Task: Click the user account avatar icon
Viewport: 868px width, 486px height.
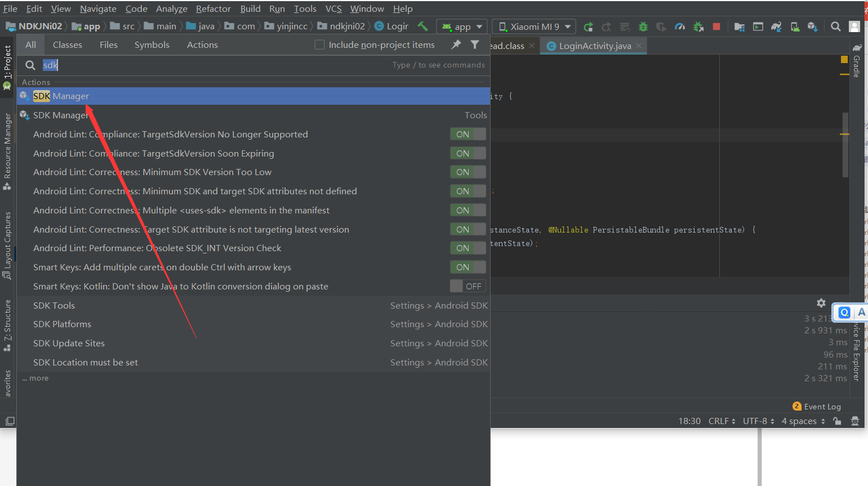Action: point(854,26)
